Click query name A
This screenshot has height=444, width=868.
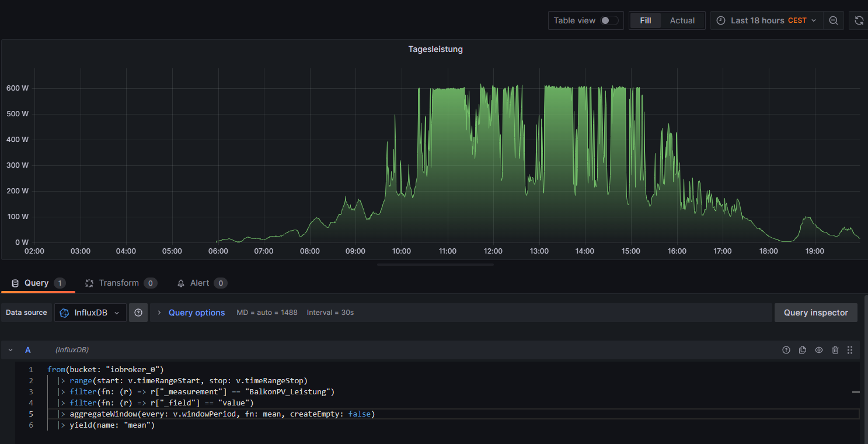pos(27,350)
